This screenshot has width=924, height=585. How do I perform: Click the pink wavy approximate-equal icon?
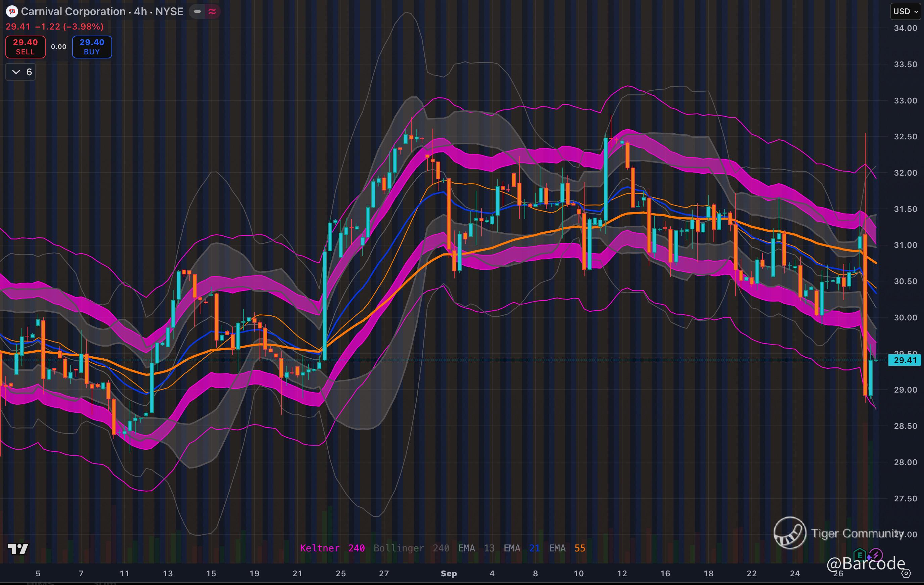tap(212, 11)
